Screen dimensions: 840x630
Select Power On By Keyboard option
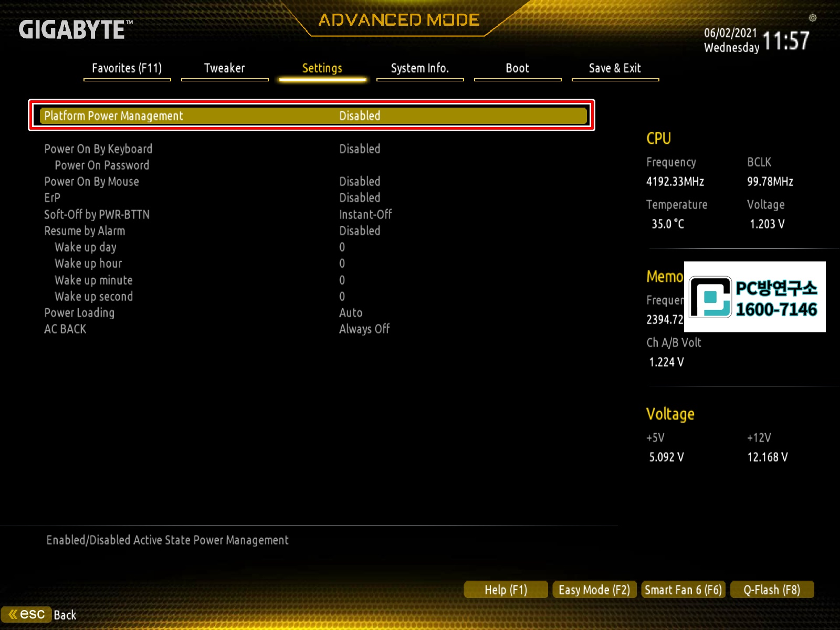coord(98,149)
